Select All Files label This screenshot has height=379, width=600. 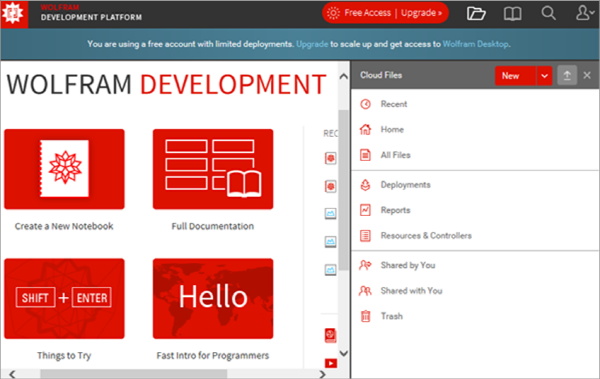pos(395,155)
